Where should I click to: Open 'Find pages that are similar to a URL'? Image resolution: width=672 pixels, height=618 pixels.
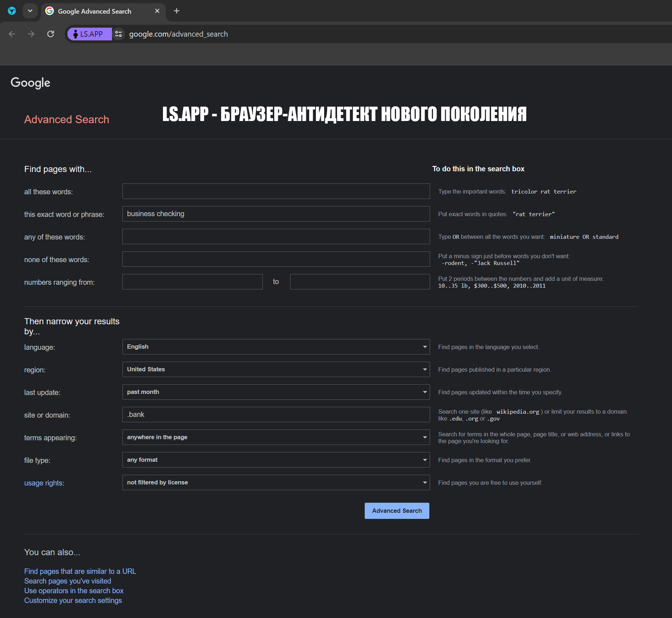tap(80, 571)
